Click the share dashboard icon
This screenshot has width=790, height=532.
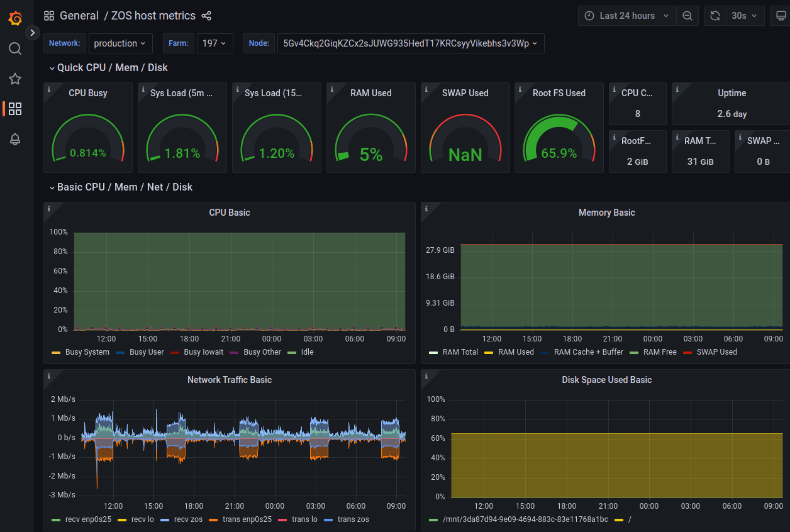(206, 16)
